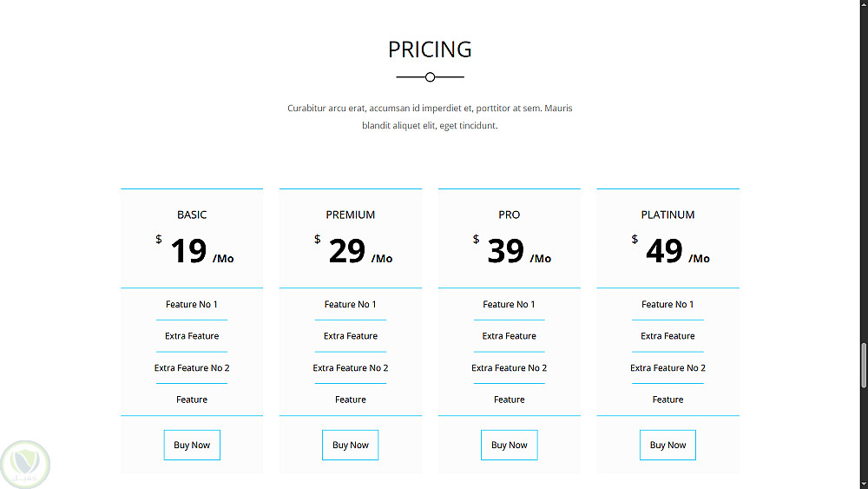868x489 pixels.
Task: Click Feature No 1 in the Platinum card
Action: tap(667, 304)
